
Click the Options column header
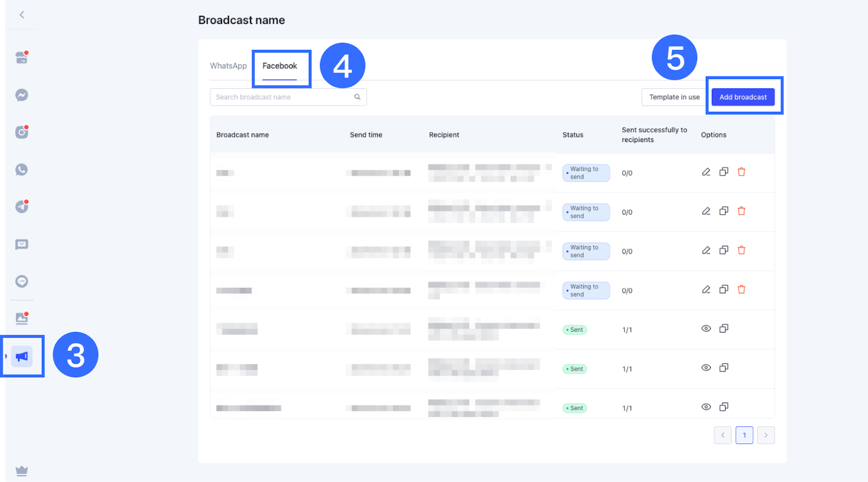pos(713,135)
